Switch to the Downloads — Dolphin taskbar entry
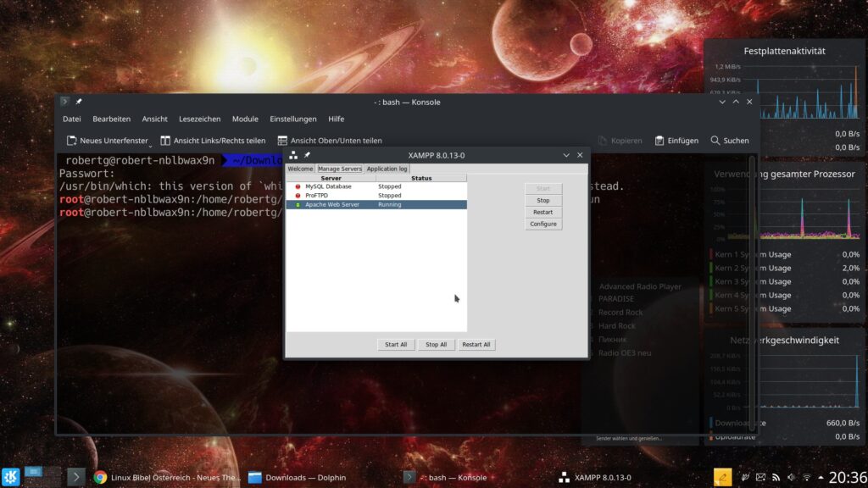The width and height of the screenshot is (868, 488). click(x=298, y=478)
